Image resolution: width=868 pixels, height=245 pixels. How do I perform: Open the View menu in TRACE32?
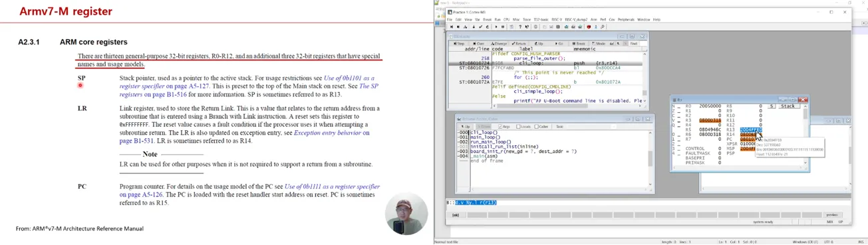(468, 20)
